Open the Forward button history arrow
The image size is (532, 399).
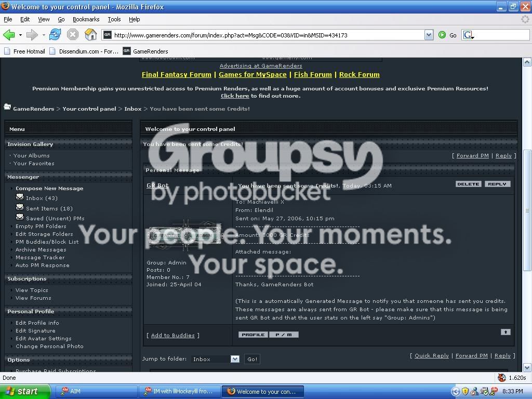tap(44, 35)
